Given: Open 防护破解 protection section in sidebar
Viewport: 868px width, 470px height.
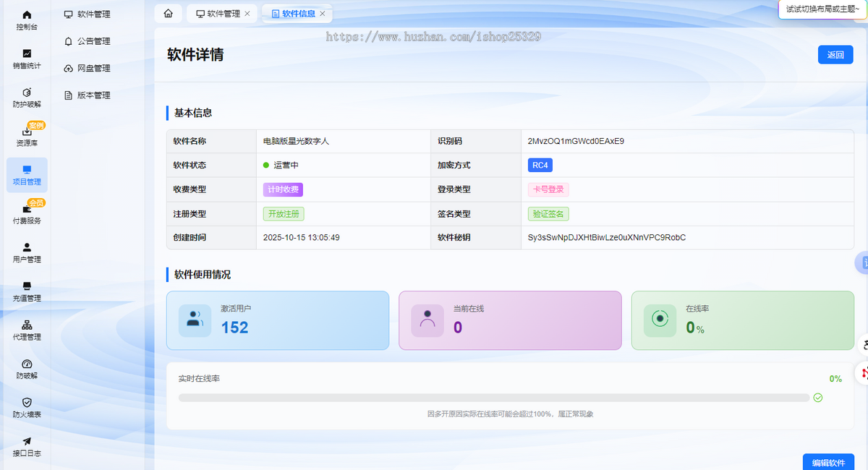Looking at the screenshot, I should click(x=27, y=98).
